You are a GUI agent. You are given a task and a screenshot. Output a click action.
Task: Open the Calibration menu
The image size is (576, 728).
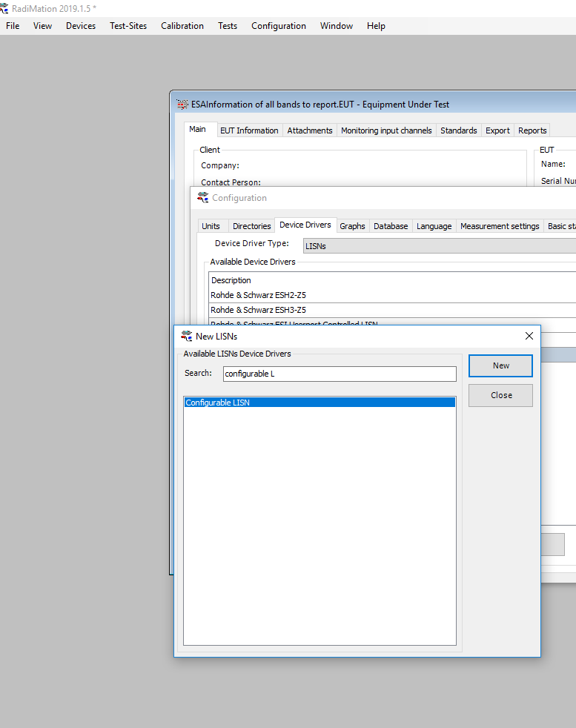182,26
